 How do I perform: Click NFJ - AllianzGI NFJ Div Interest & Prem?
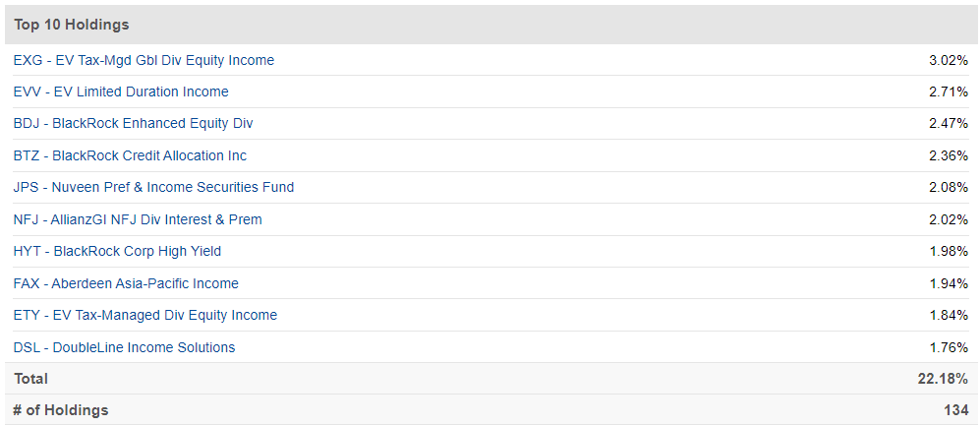pos(138,219)
